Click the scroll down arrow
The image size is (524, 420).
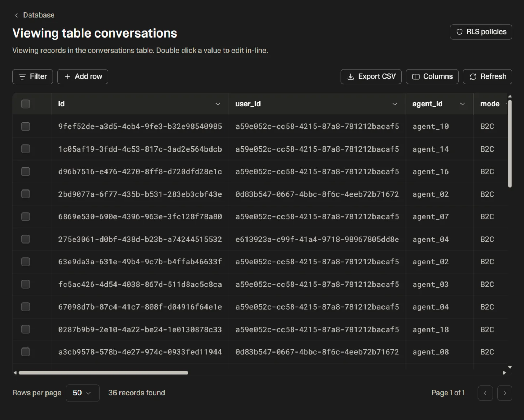coord(510,367)
